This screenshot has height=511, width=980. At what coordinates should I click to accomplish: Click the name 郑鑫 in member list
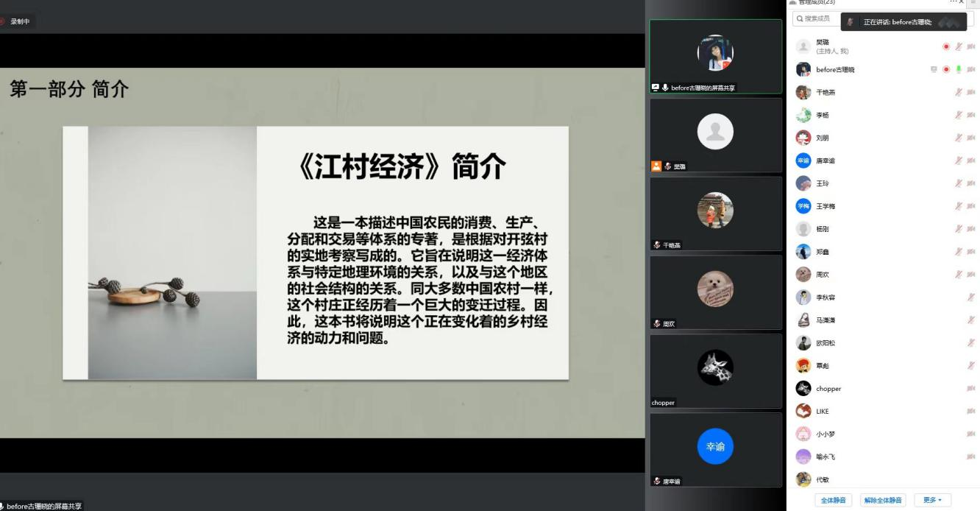[x=823, y=252]
